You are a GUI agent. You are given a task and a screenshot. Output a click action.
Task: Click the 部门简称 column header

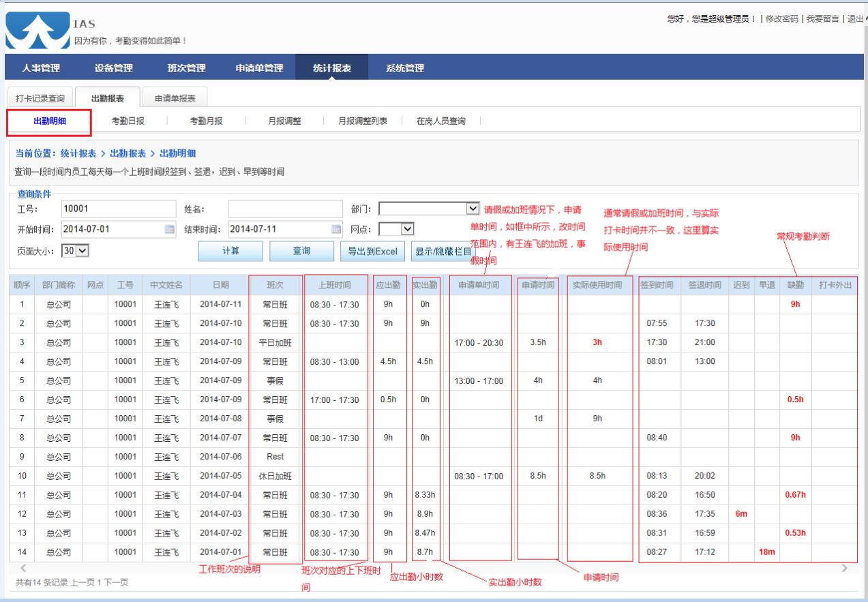58,285
